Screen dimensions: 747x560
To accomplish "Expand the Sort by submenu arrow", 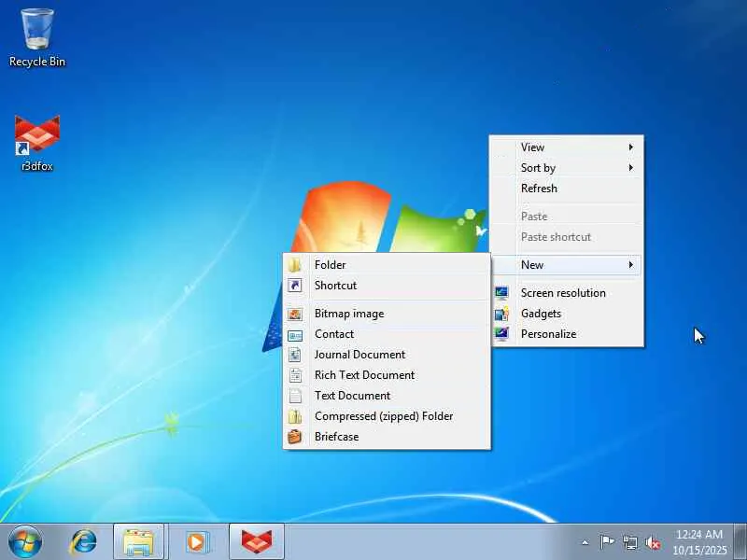I will 631,168.
